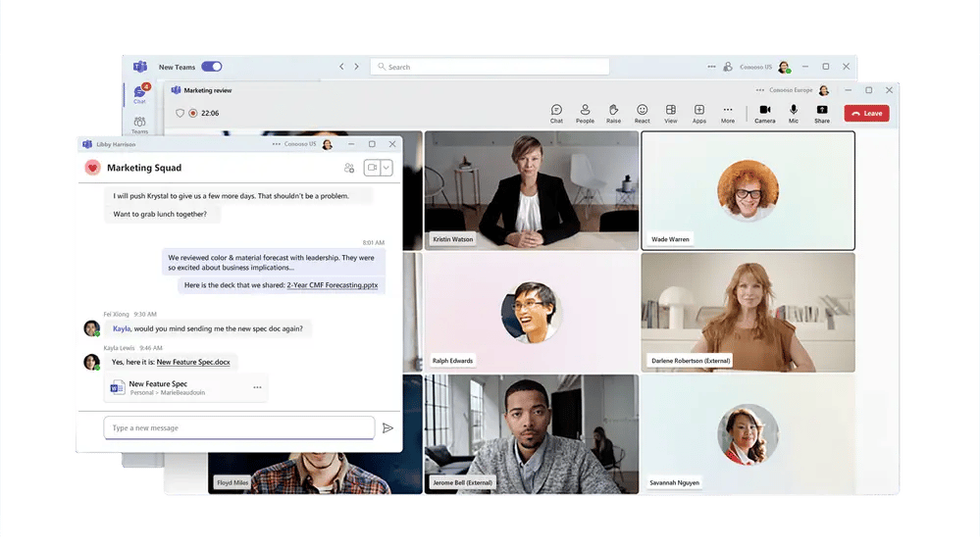This screenshot has height=551, width=980.
Task: Open the Apps button in meeting toolbar
Action: (698, 114)
